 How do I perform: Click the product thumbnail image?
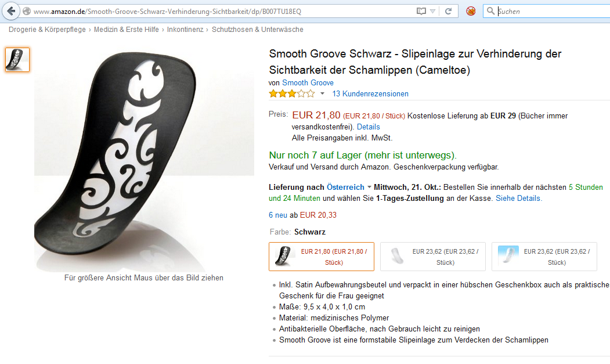[17, 60]
